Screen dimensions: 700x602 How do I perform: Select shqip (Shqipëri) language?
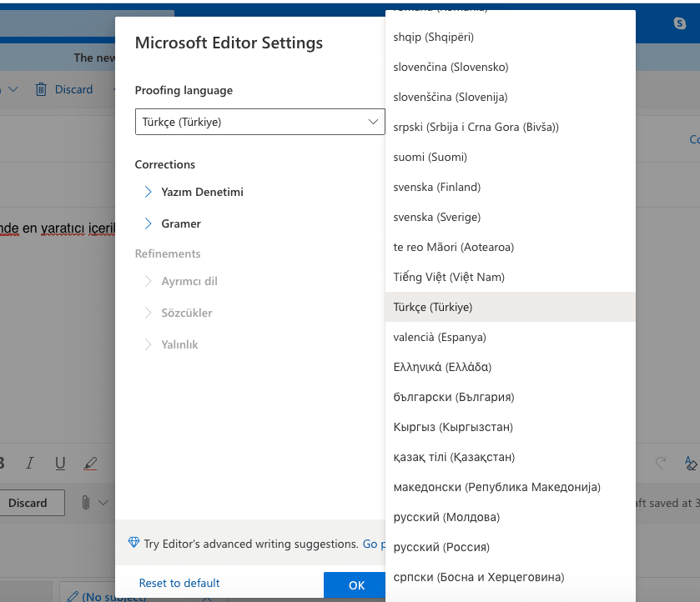tap(511, 37)
